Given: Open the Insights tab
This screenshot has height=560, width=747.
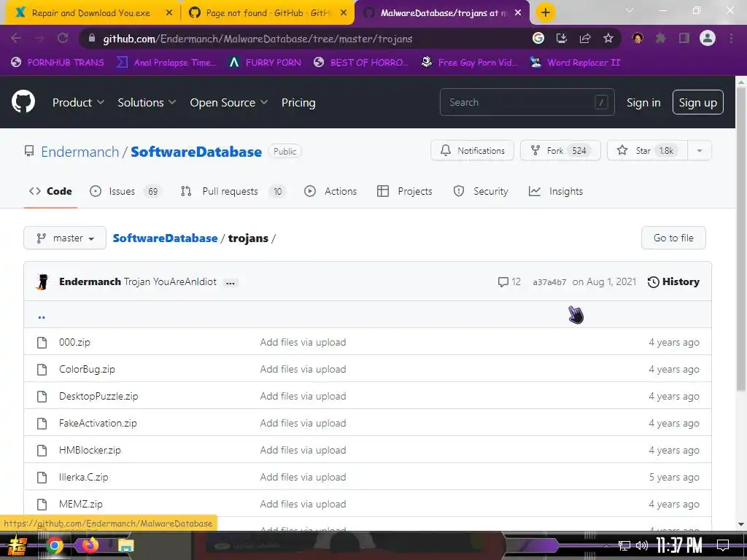Looking at the screenshot, I should [x=555, y=192].
